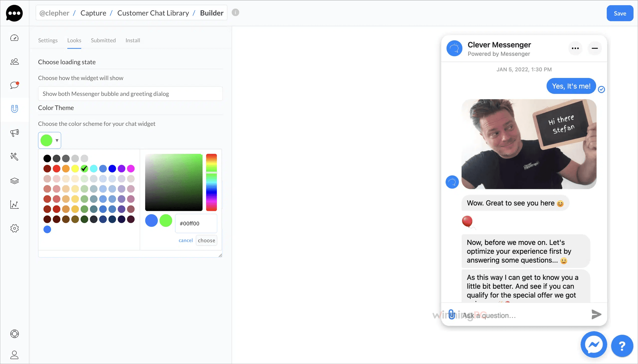
Task: Pick the black swatch in the palette
Action: click(x=47, y=158)
